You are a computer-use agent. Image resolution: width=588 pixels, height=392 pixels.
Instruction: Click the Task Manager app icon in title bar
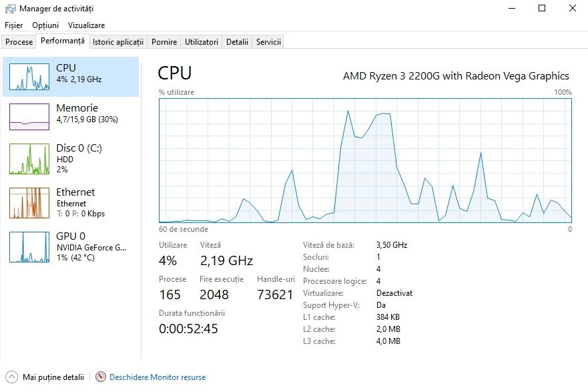pos(10,9)
